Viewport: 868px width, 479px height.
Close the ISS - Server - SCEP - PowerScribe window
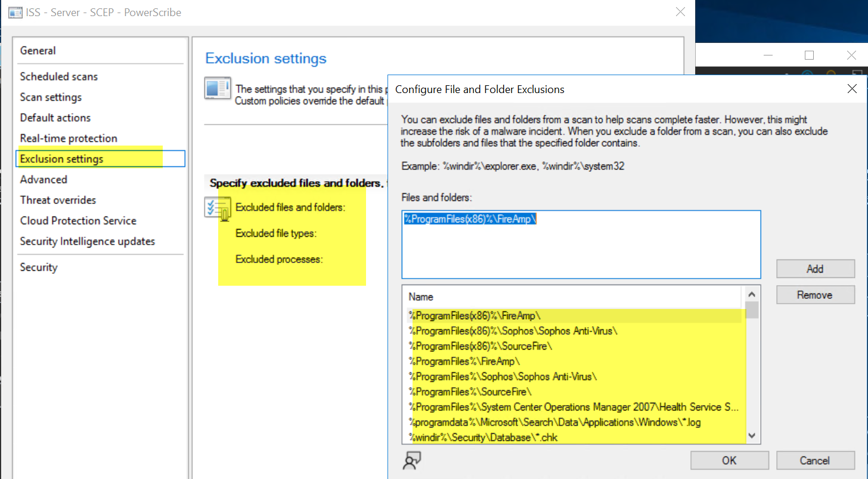tap(680, 11)
